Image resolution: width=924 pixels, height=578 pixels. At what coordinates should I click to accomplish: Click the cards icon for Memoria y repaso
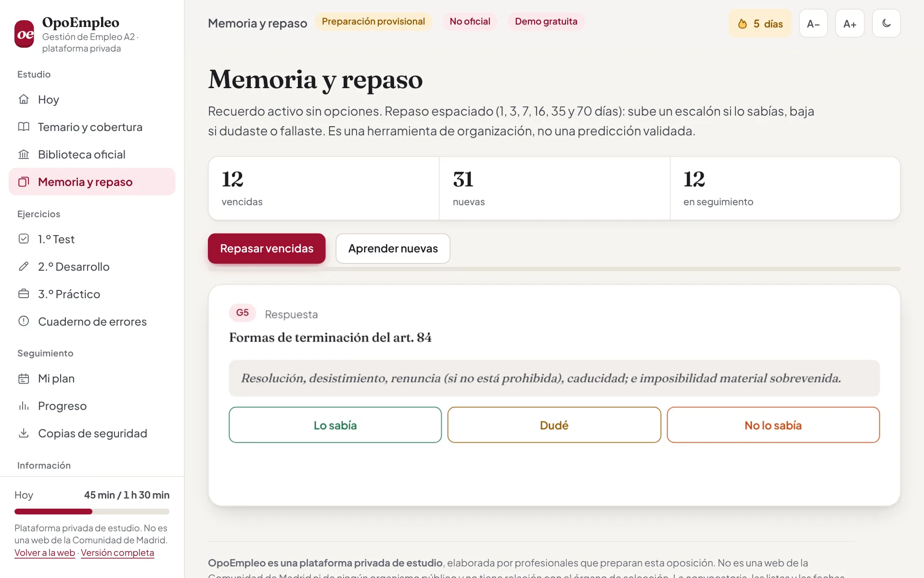coord(24,182)
